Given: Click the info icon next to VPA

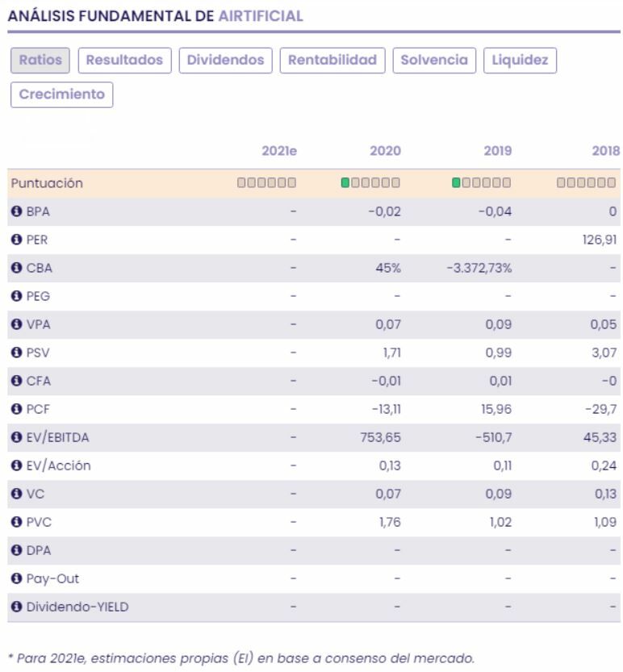Looking at the screenshot, I should 16,324.
